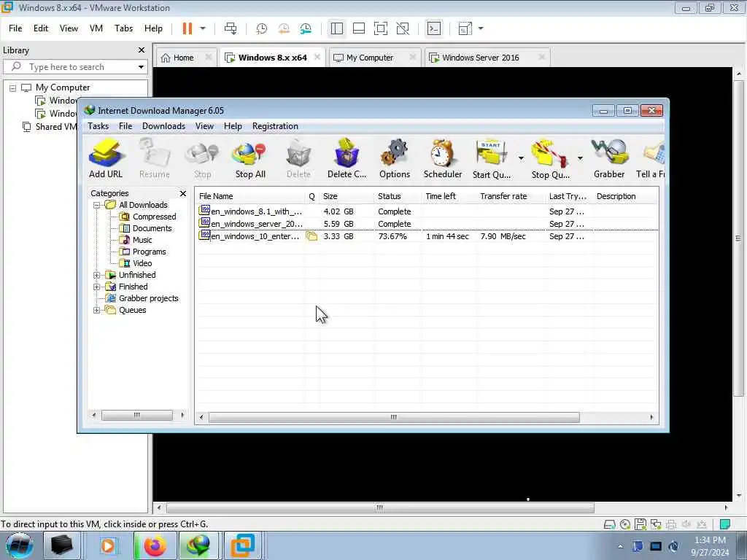Viewport: 747px width, 560px height.
Task: Toggle the thumbnail bar view icon
Action: (359, 28)
